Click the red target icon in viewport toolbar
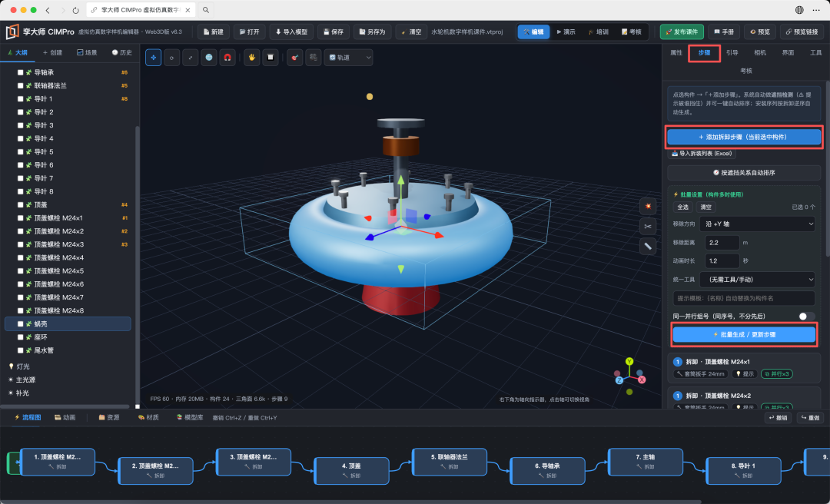Viewport: 830px width, 504px height. (x=295, y=57)
